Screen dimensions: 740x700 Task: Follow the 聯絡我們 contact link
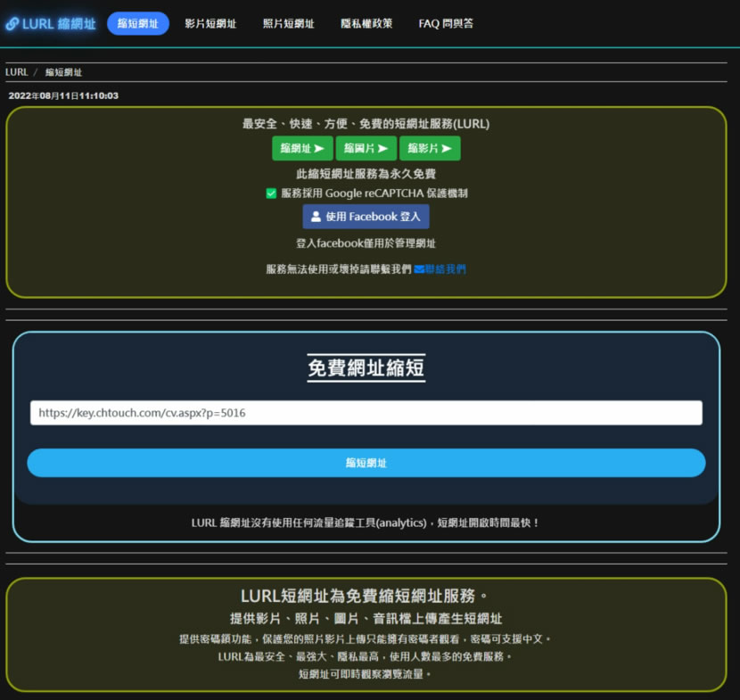coord(445,269)
